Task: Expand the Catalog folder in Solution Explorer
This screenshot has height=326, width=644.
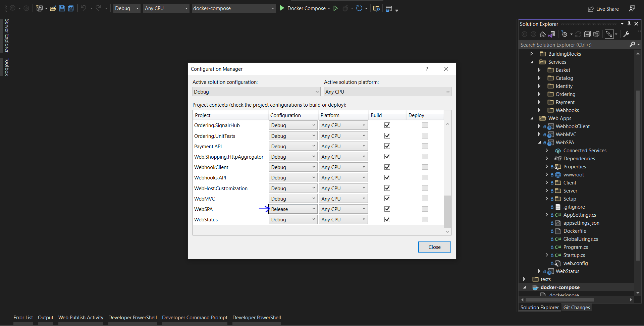Action: pyautogui.click(x=539, y=78)
